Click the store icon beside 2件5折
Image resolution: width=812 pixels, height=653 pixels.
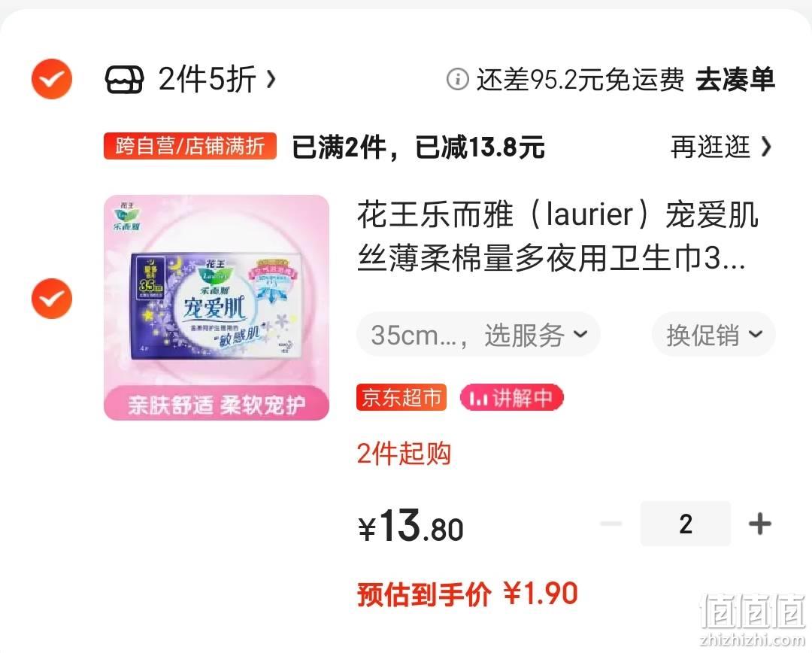(x=124, y=80)
